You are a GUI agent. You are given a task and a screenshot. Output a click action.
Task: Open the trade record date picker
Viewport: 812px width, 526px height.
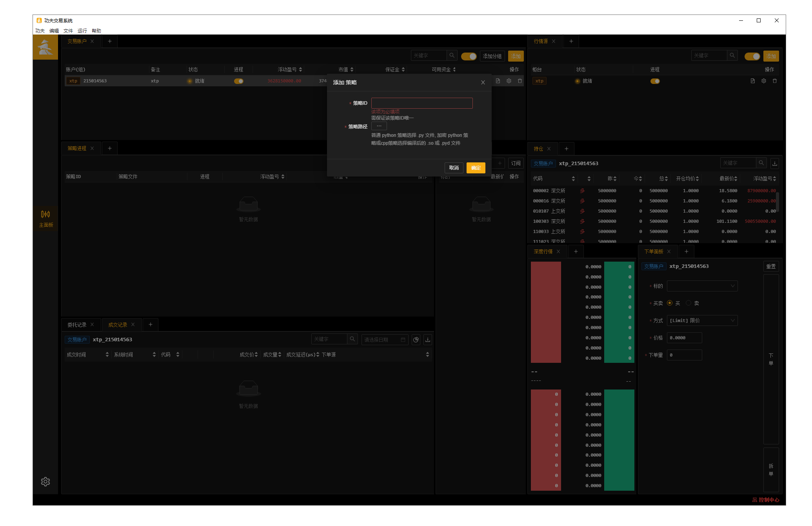[x=384, y=340]
